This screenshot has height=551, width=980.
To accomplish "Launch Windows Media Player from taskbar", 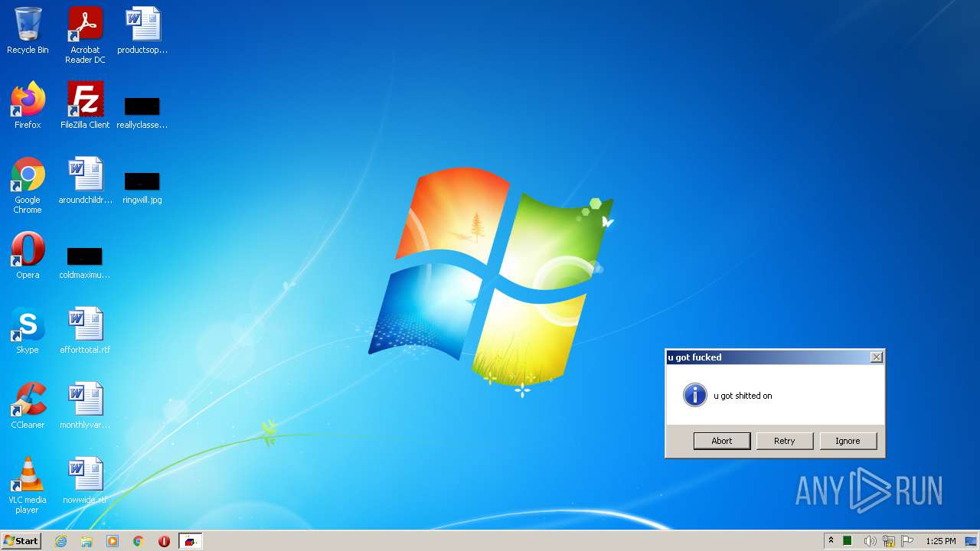I will pos(113,541).
